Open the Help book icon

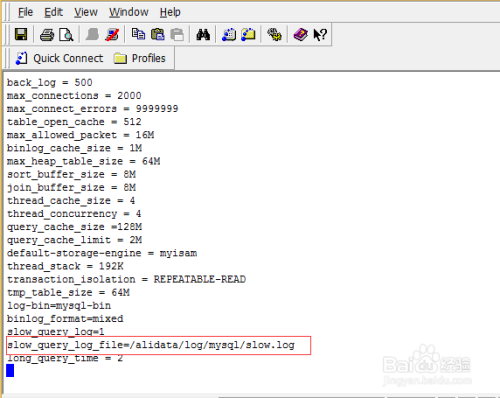click(300, 34)
